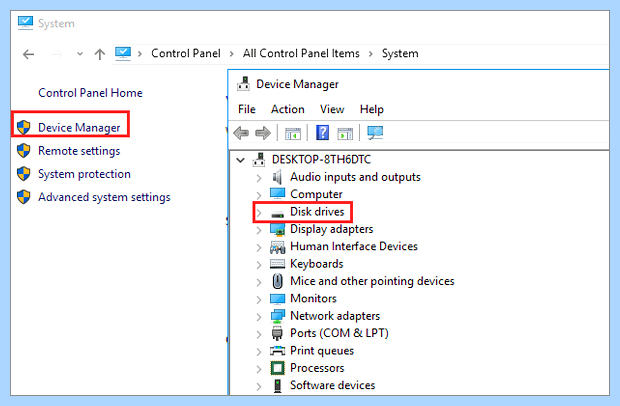Viewport: 620px width, 406px height.
Task: Click the chevron after All Control Panel Items
Action: pyautogui.click(x=371, y=54)
